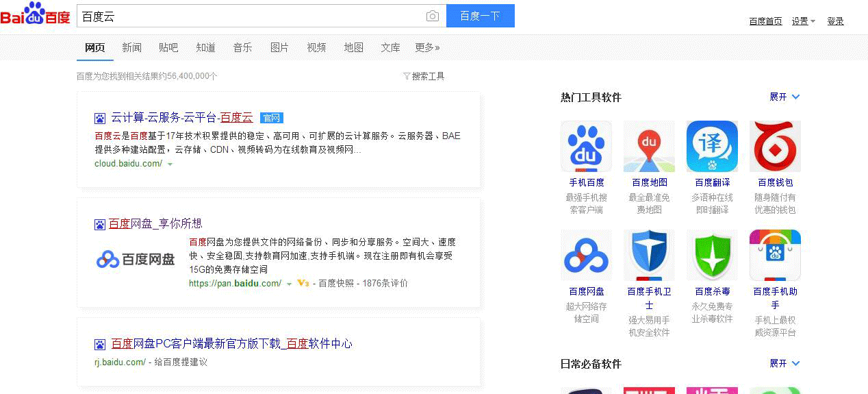Click the 百度钱包 text label

click(776, 182)
